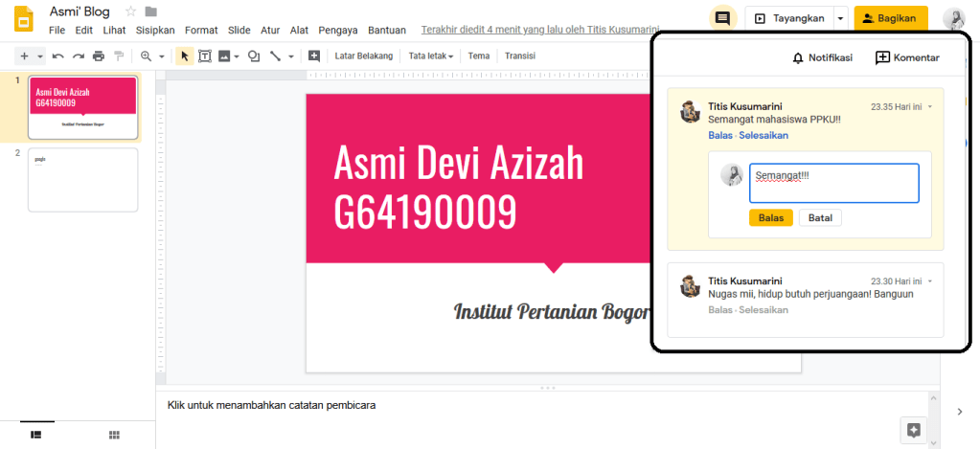Open the Tayangkan dropdown arrow
This screenshot has height=449, width=980.
(840, 18)
